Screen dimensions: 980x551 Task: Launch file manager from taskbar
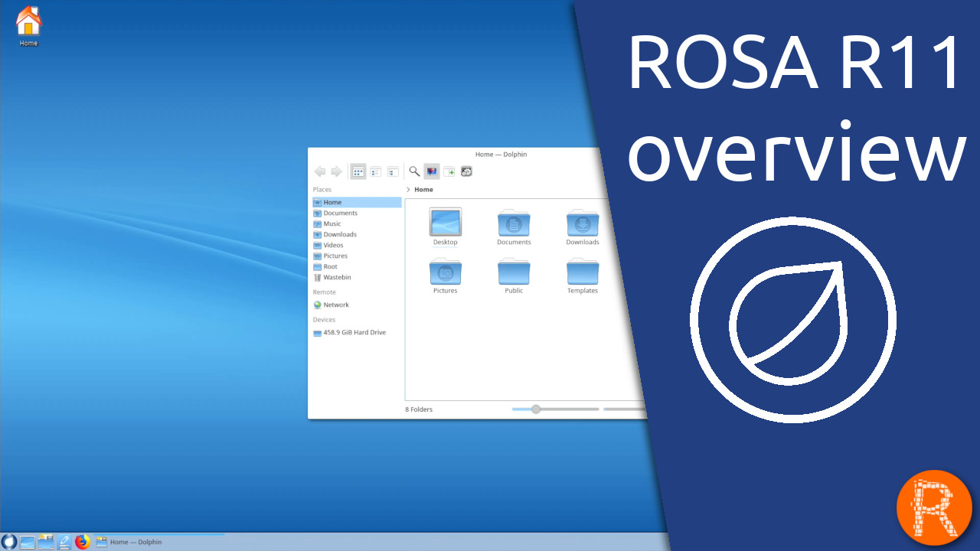(x=46, y=542)
